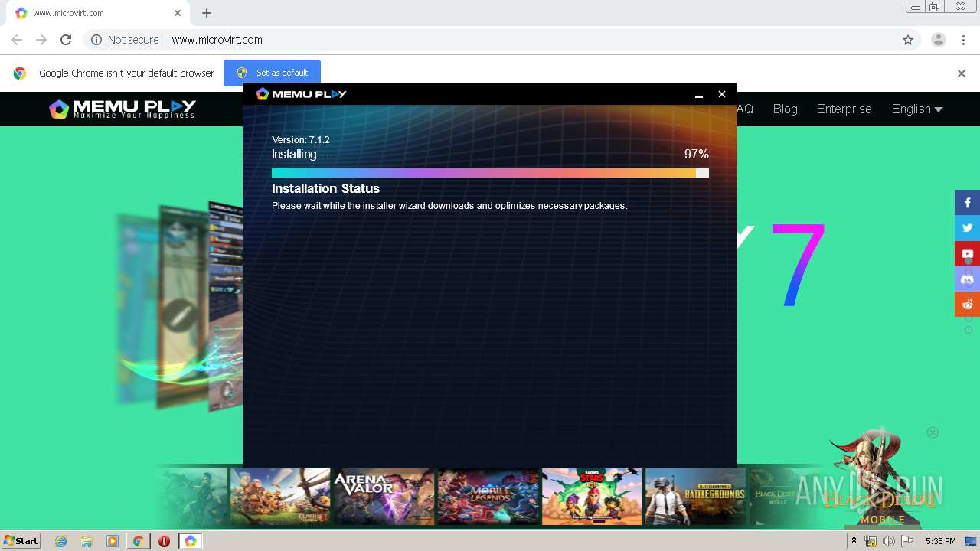Viewport: 980px width, 551px height.
Task: Click the MEmu Play website logo
Action: (x=122, y=109)
